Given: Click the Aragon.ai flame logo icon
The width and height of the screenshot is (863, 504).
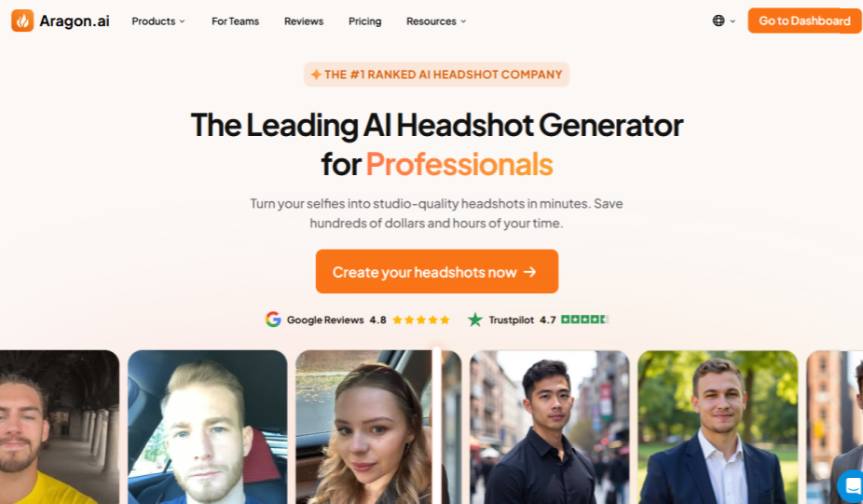Looking at the screenshot, I should pos(22,20).
